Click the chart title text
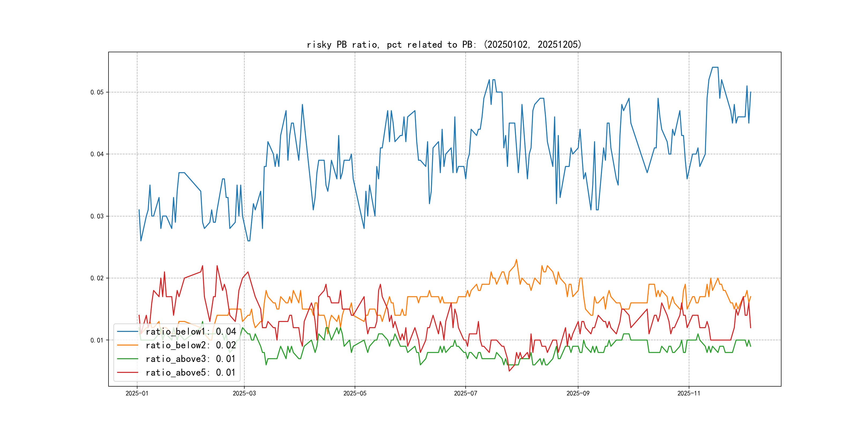 [x=444, y=44]
